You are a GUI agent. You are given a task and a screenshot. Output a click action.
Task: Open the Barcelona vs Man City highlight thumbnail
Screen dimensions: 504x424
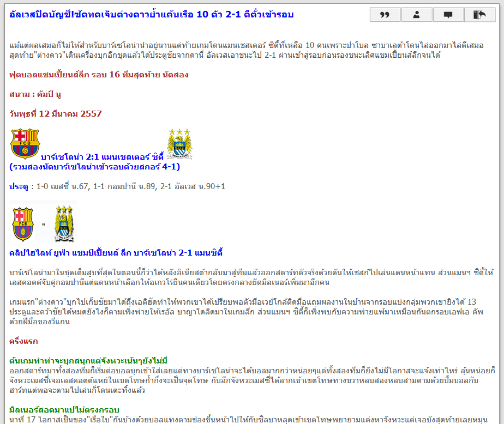(x=43, y=222)
